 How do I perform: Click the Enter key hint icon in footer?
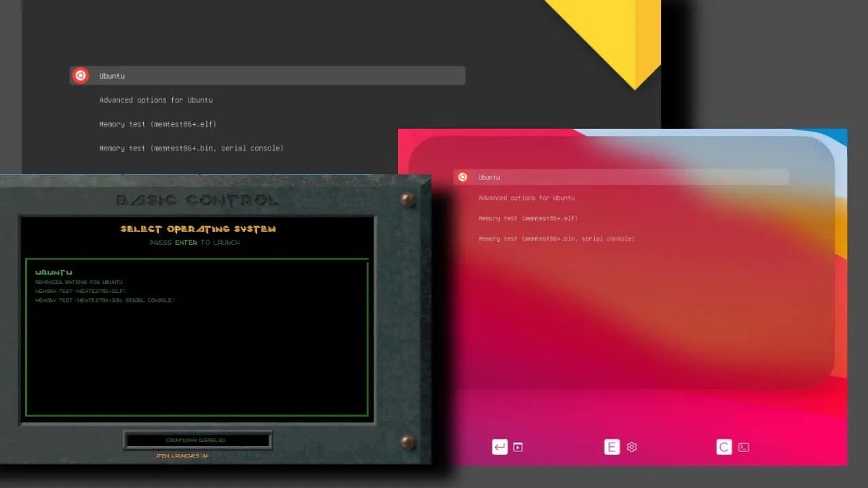click(x=500, y=447)
